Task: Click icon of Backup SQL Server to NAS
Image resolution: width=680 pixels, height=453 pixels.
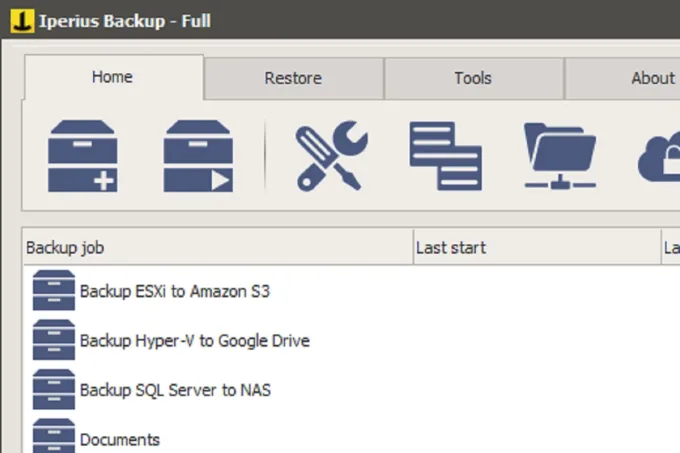Action: tap(54, 389)
